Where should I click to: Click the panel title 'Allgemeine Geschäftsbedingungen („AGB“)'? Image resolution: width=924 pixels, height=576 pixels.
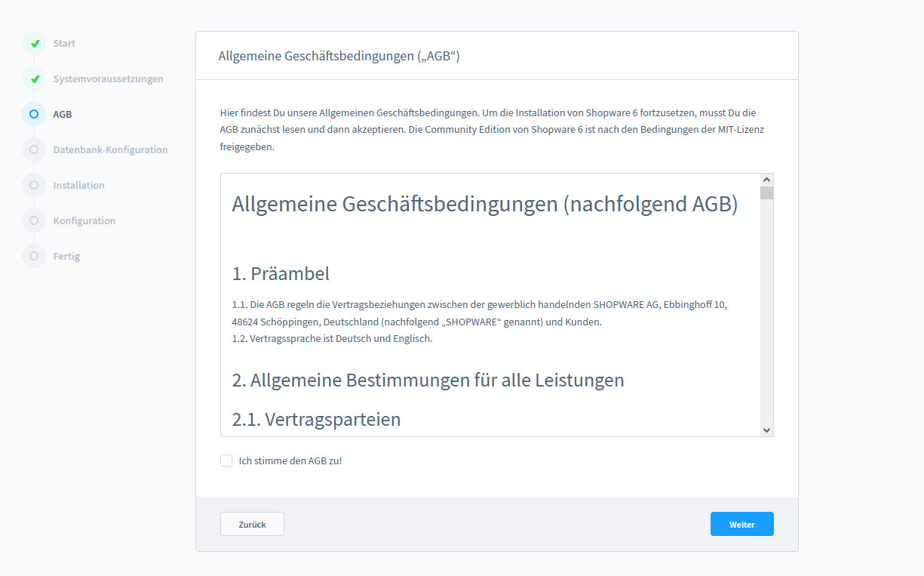tap(339, 56)
